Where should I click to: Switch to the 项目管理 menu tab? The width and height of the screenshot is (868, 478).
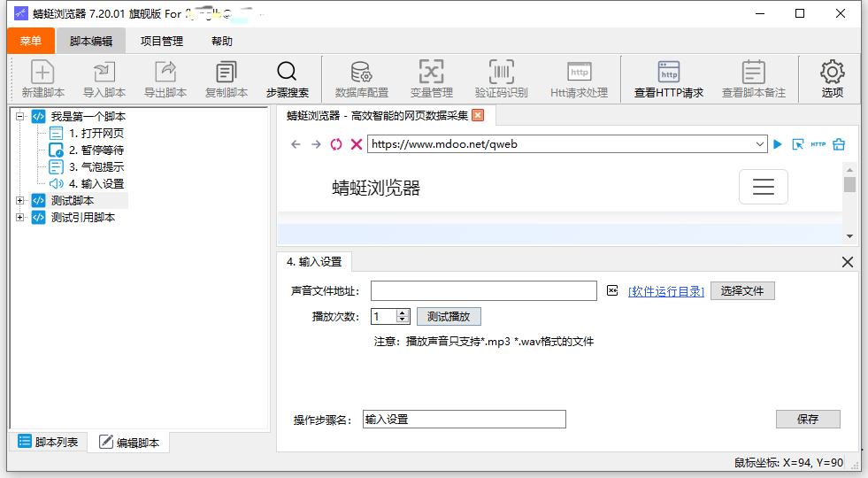click(162, 42)
